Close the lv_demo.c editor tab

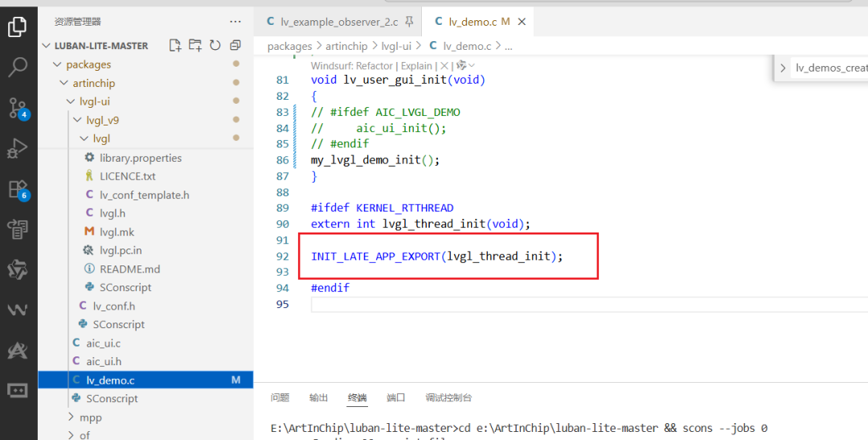[521, 23]
